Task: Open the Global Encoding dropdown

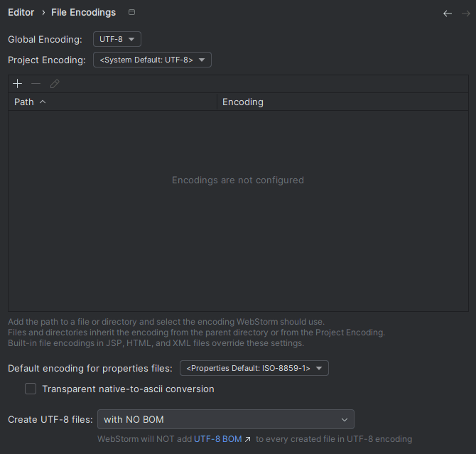Action: pyautogui.click(x=117, y=39)
